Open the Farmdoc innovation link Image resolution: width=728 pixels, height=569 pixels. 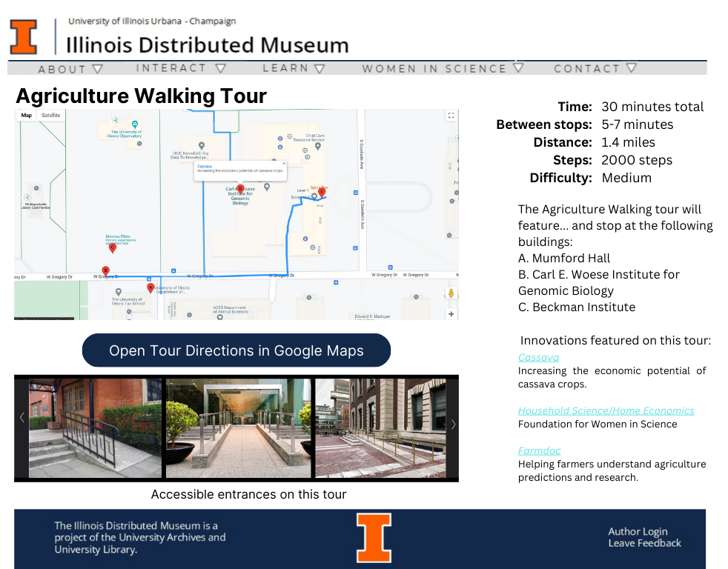539,450
